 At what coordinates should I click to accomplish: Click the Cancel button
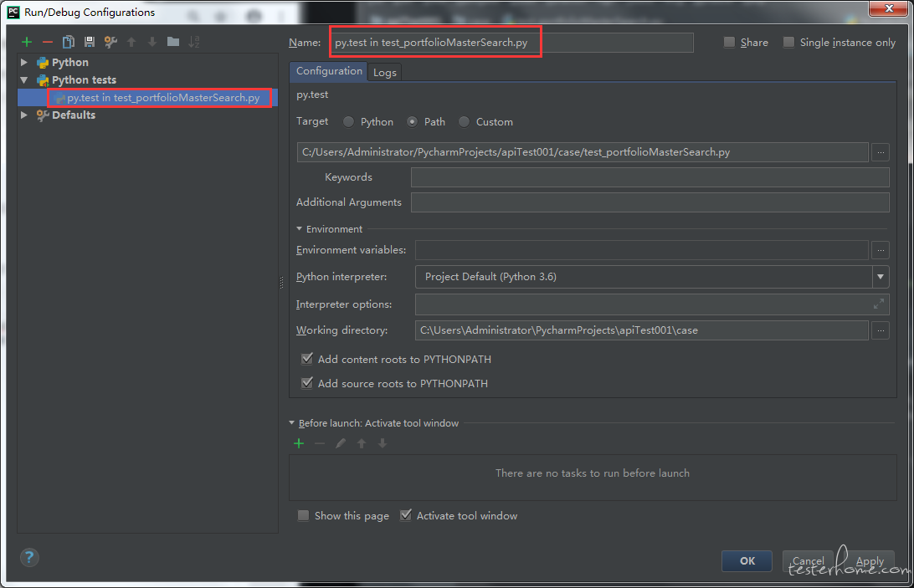click(808, 561)
